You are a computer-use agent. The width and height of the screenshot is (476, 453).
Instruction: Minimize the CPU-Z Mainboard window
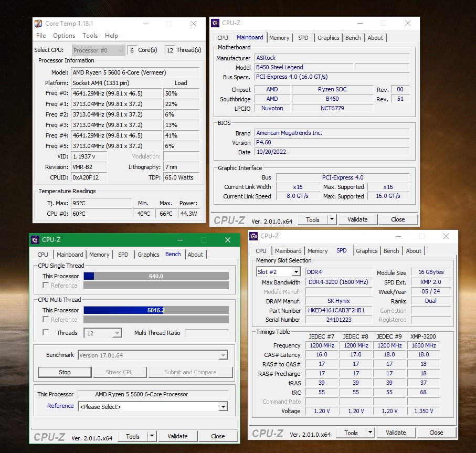[360, 23]
